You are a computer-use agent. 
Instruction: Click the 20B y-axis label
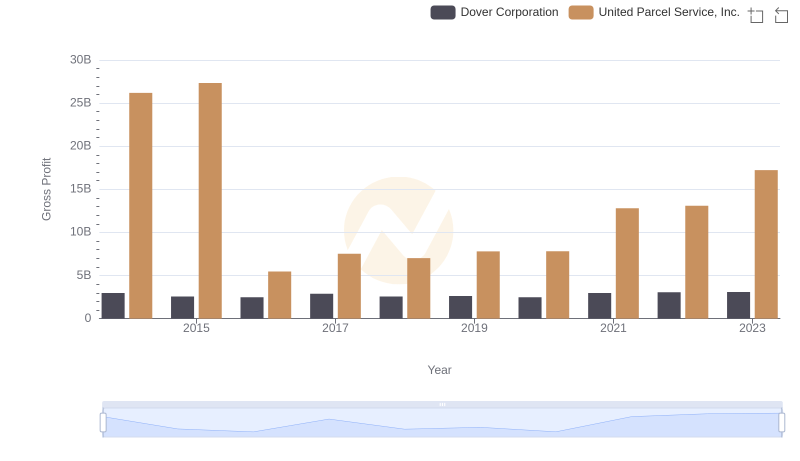[x=81, y=146]
